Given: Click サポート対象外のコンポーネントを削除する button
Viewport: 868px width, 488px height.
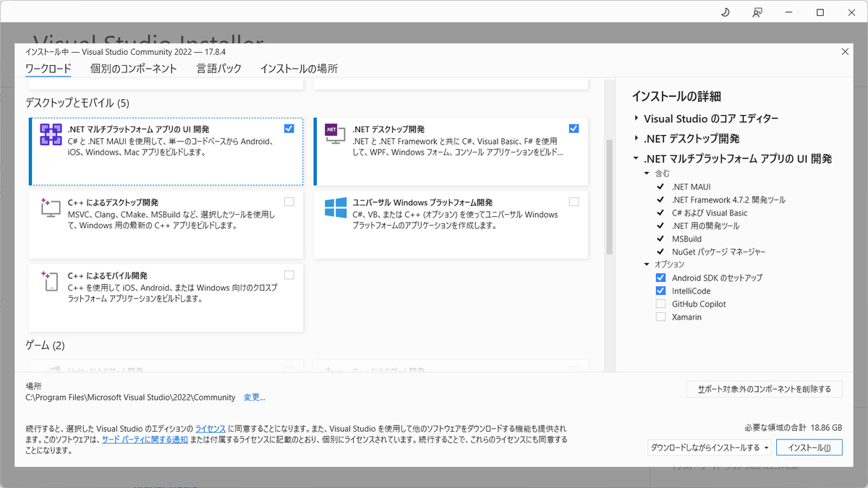Looking at the screenshot, I should coord(765,389).
